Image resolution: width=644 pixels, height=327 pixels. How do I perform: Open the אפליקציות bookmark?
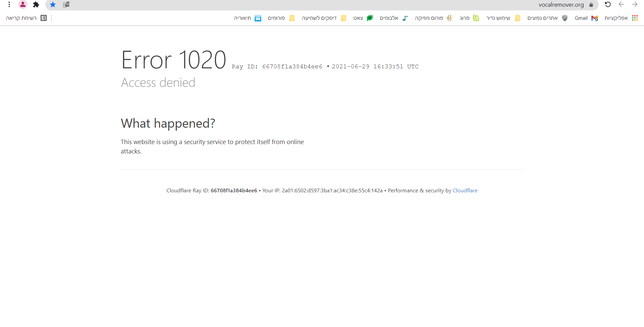pyautogui.click(x=621, y=18)
